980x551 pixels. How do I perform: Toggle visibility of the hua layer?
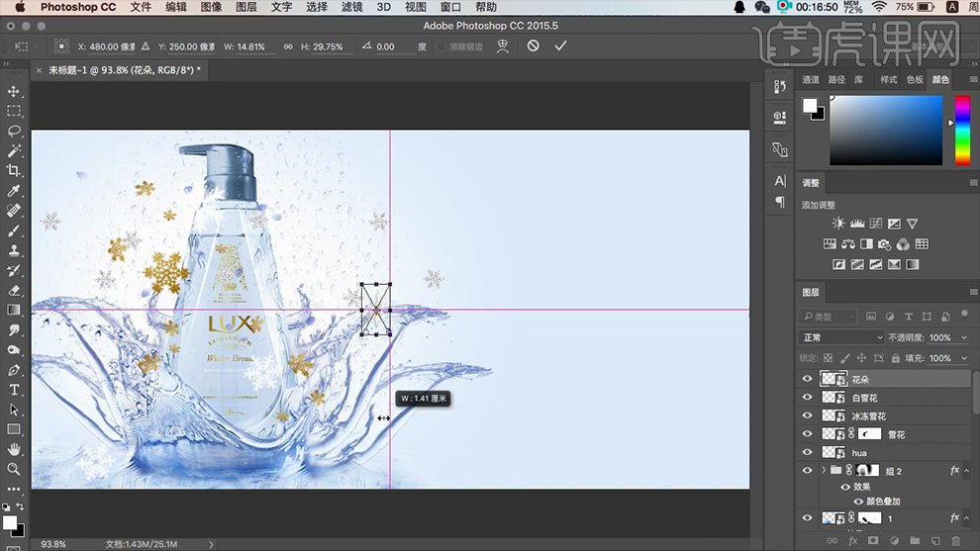pos(807,452)
